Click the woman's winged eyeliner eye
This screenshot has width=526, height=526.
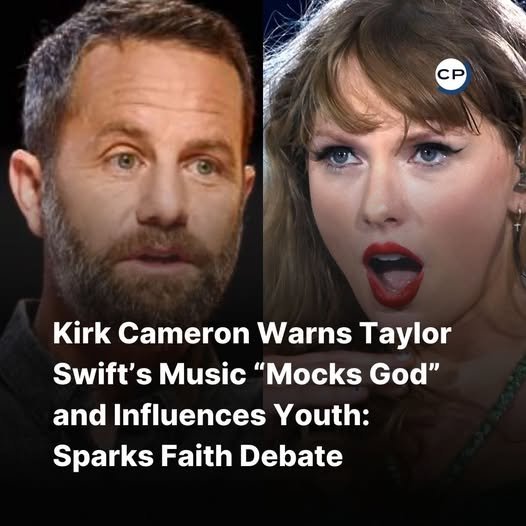click(433, 154)
